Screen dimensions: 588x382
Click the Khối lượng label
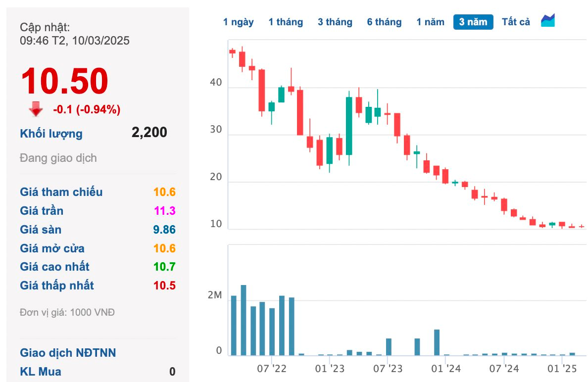coord(51,134)
